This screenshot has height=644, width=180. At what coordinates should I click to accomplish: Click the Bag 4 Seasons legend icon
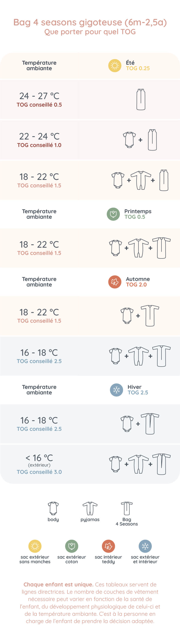127,508
